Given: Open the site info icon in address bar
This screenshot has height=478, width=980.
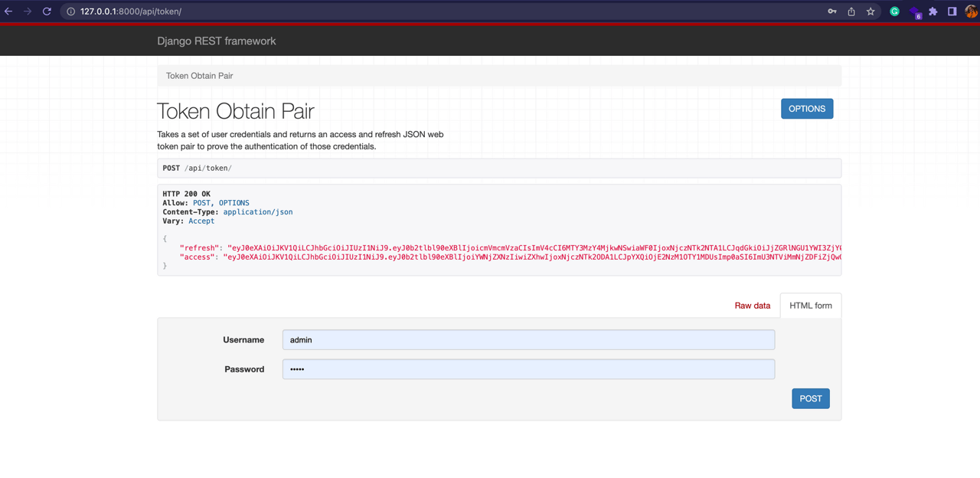Looking at the screenshot, I should [x=70, y=11].
